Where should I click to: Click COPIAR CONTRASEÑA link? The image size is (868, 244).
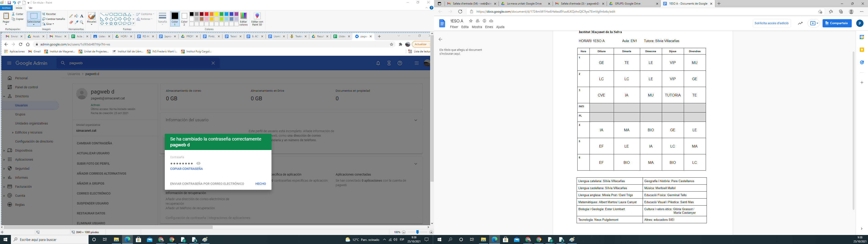click(186, 169)
